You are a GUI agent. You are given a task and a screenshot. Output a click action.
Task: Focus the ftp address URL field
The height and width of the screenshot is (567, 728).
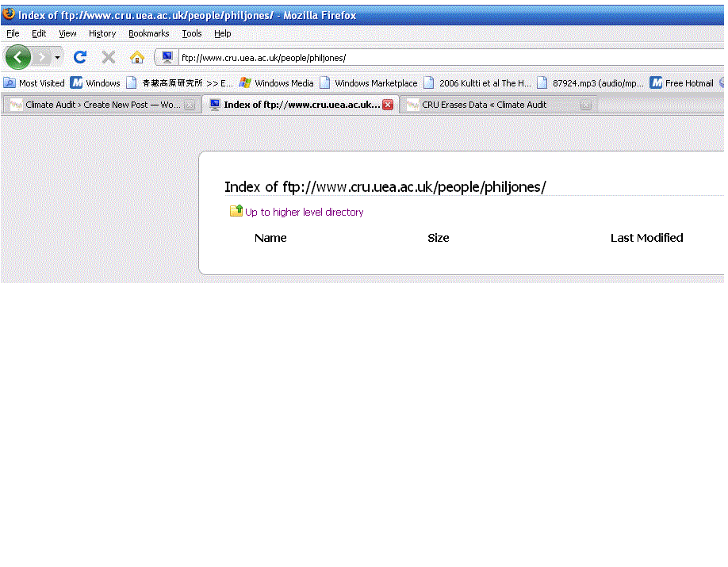pyautogui.click(x=451, y=58)
